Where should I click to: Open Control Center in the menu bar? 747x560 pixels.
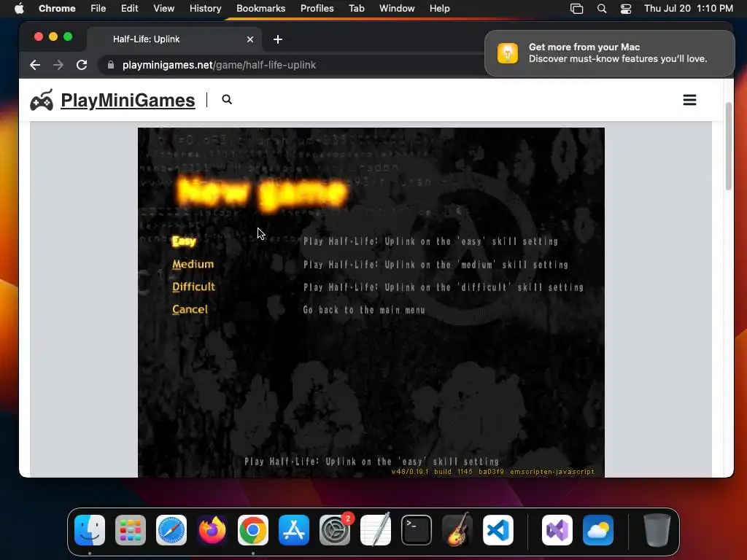(x=625, y=9)
